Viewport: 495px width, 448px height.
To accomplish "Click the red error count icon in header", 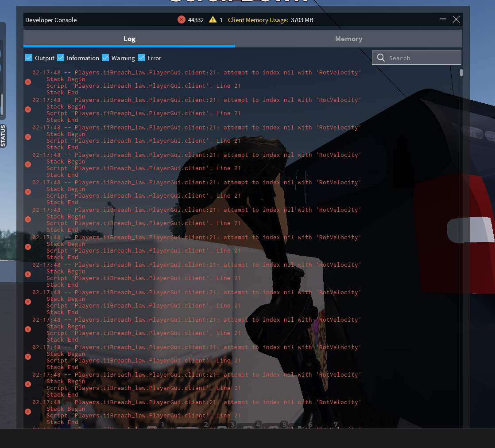I will [181, 19].
